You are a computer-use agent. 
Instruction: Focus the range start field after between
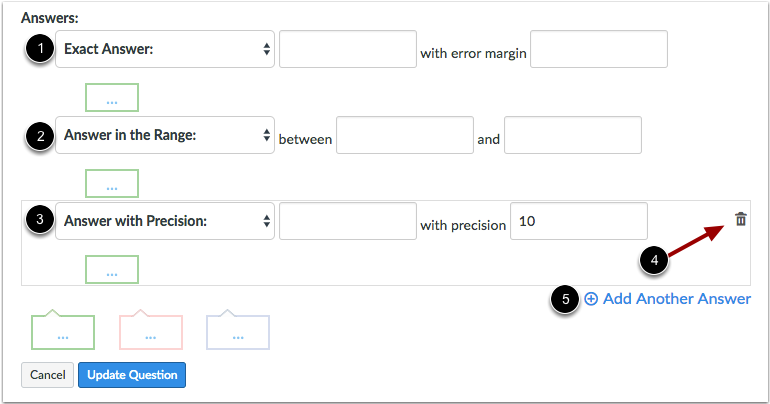(x=405, y=135)
